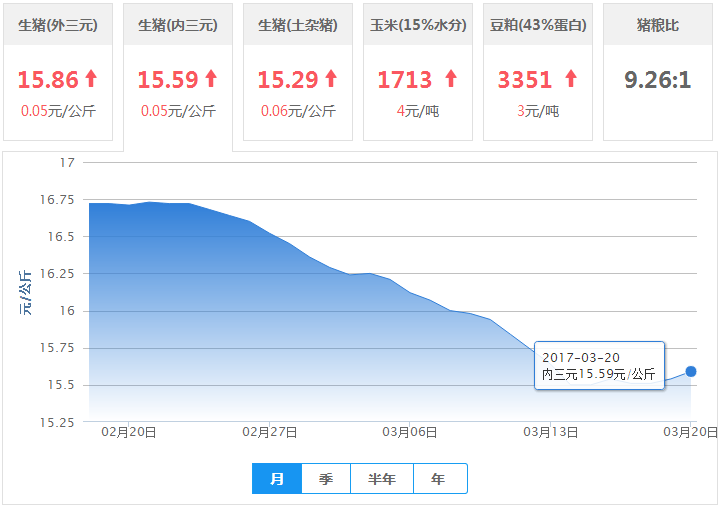
Task: Switch the chart to 季 range
Action: [x=326, y=479]
